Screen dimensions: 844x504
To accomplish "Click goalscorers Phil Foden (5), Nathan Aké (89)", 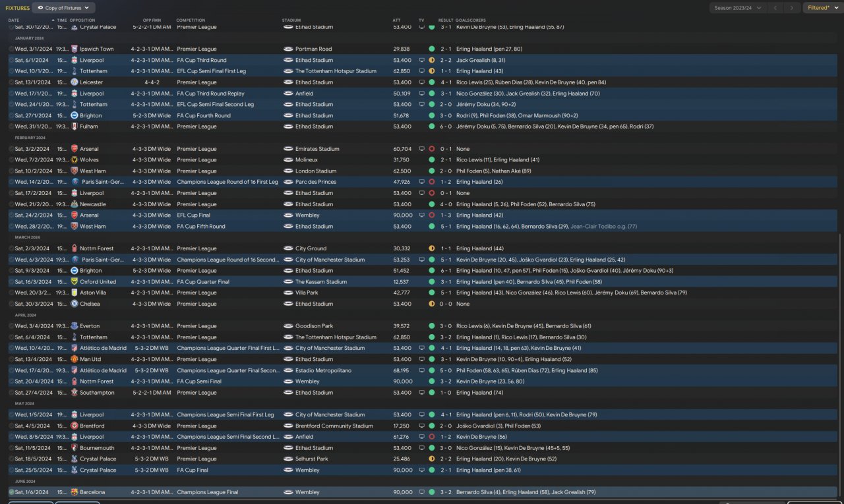I will click(493, 171).
